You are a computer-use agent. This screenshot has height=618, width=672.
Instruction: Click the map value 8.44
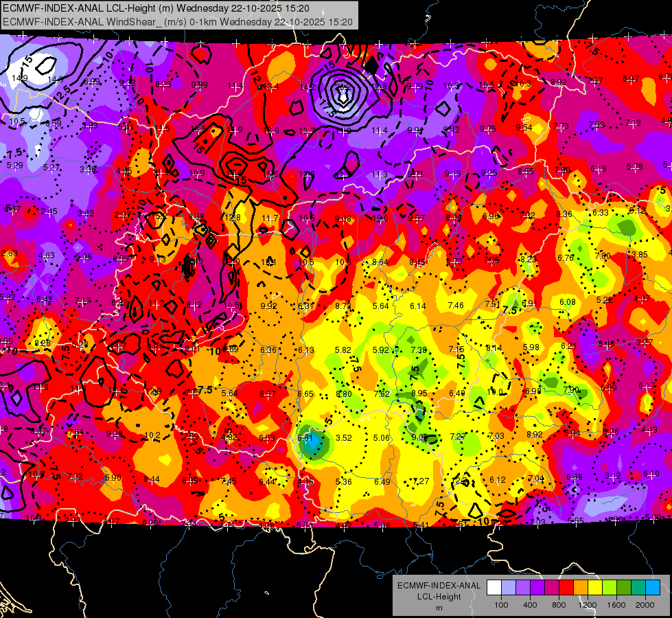(152, 479)
